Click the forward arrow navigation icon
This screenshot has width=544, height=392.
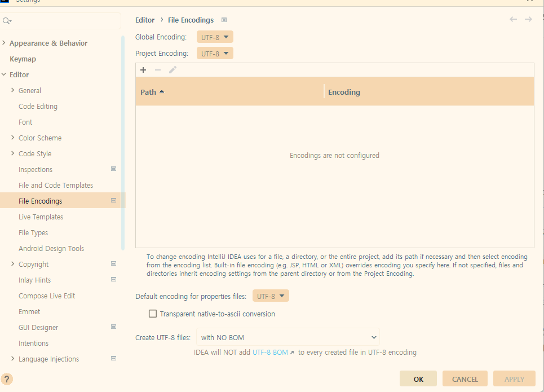click(528, 19)
